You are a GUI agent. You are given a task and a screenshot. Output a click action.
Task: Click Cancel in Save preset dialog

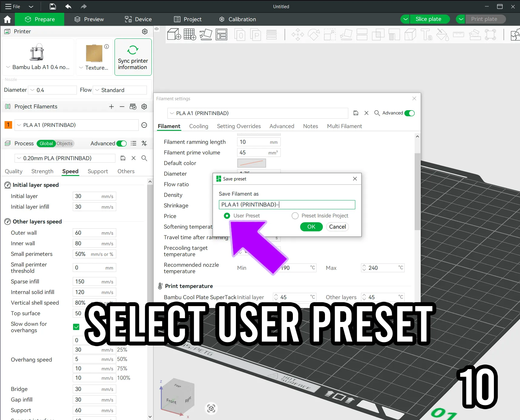click(x=337, y=227)
